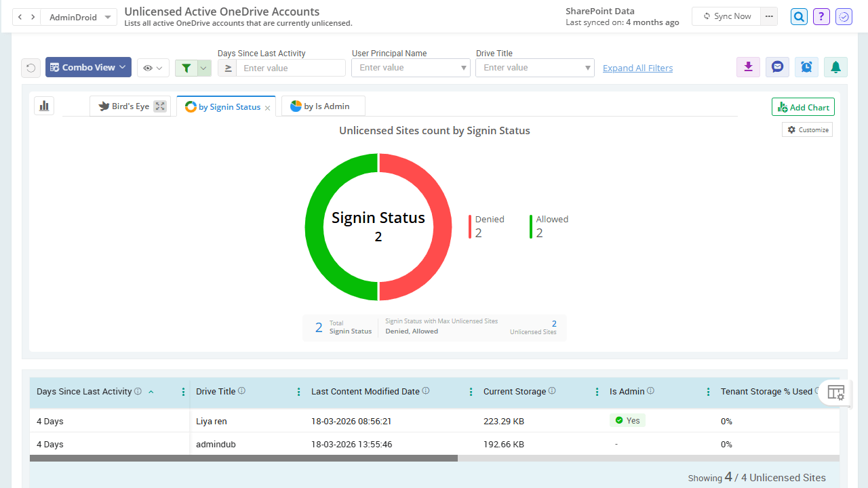Open column menu for Is Admin
The width and height of the screenshot is (868, 488).
[x=708, y=392]
